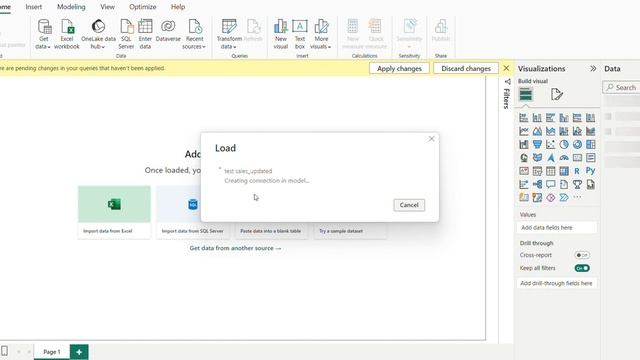
Task: Collapse the Visualizations pane with chevrons
Action: click(593, 69)
